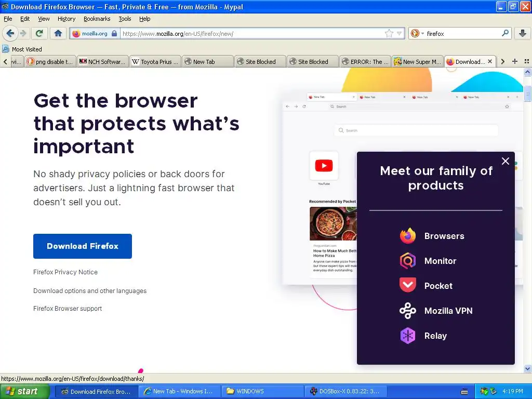The height and width of the screenshot is (399, 532).
Task: Open the Help menu
Action: coord(144,19)
